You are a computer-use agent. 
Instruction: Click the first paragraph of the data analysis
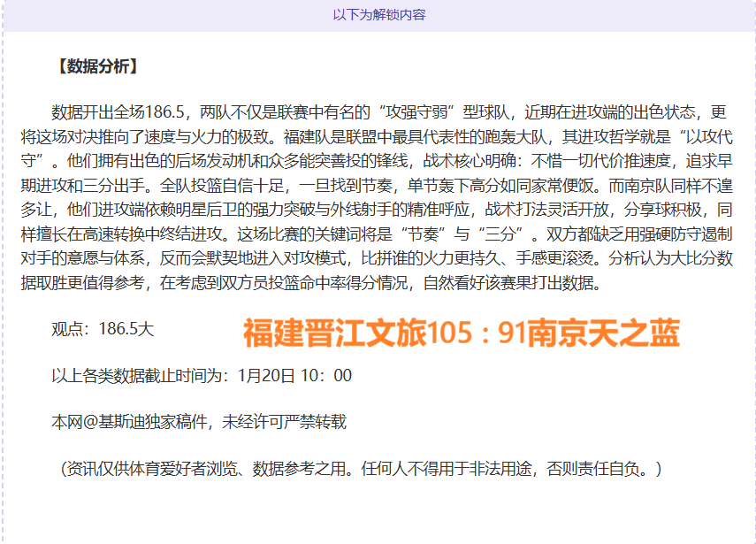pyautogui.click(x=380, y=195)
